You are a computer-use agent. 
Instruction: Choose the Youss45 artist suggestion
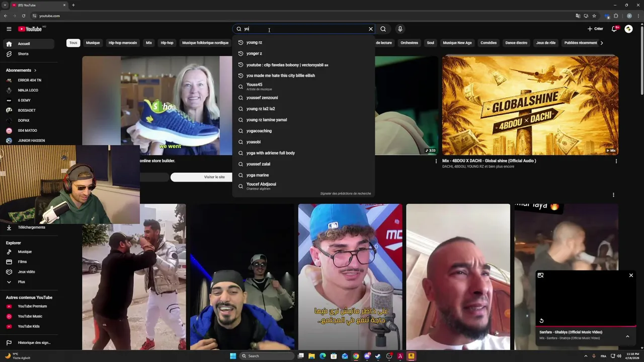(303, 86)
